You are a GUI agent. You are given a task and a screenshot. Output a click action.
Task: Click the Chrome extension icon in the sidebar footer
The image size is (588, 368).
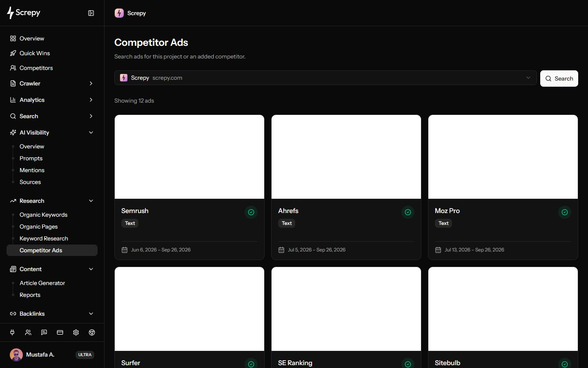tap(92, 332)
